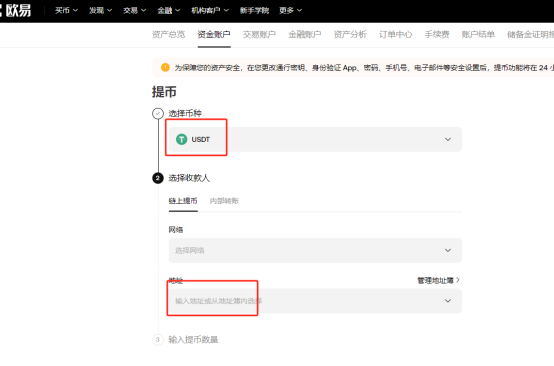Viewport: 554px width, 366px height.
Task: Click the 选择币种 step heading
Action: tap(185, 113)
